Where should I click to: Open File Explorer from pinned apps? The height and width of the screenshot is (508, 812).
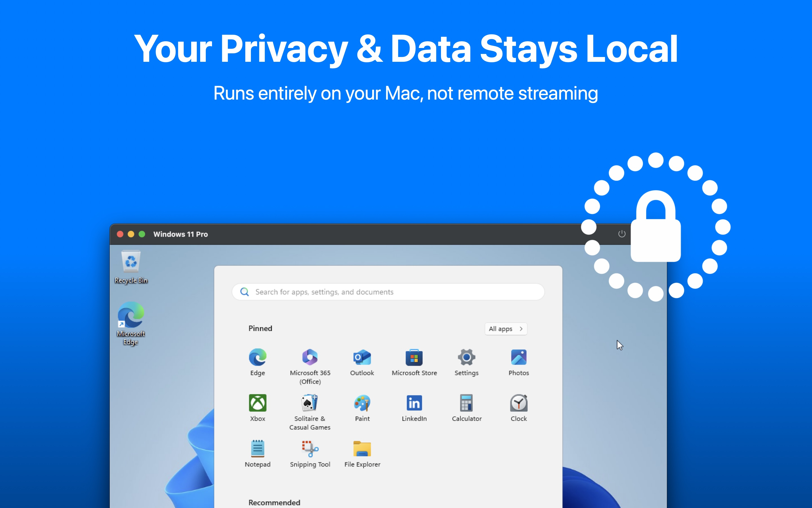pos(362,453)
